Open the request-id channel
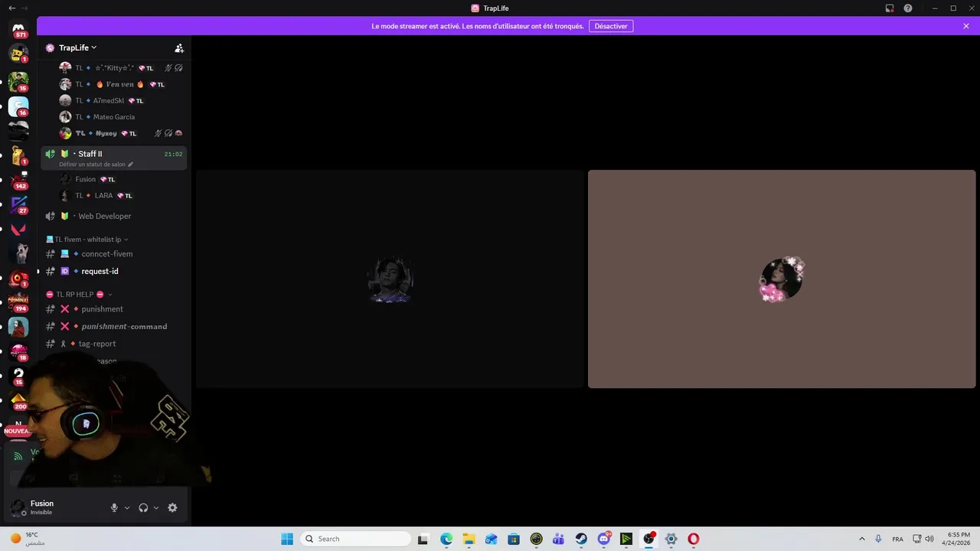This screenshot has width=980, height=551. click(x=114, y=271)
